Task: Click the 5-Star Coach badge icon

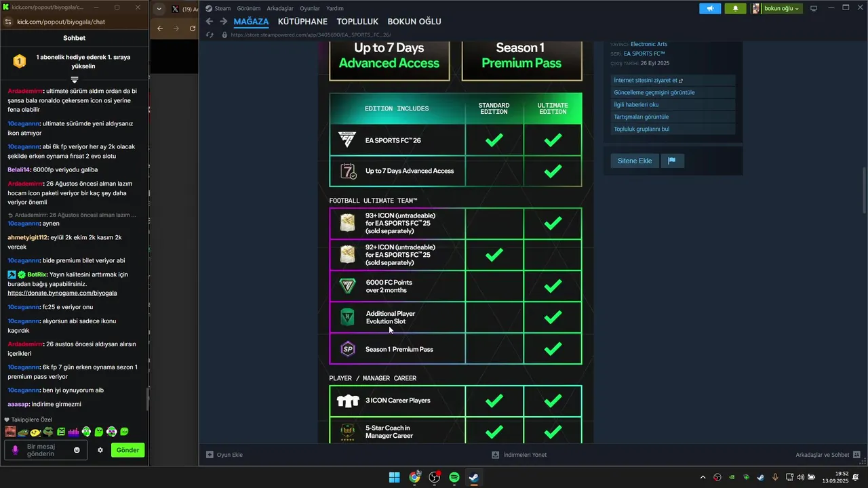Action: [347, 432]
